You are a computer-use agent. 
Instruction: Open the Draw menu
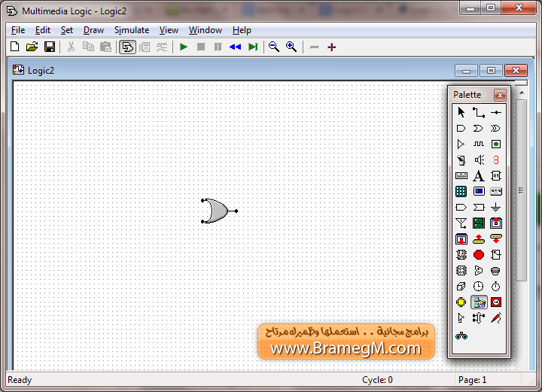click(x=93, y=30)
